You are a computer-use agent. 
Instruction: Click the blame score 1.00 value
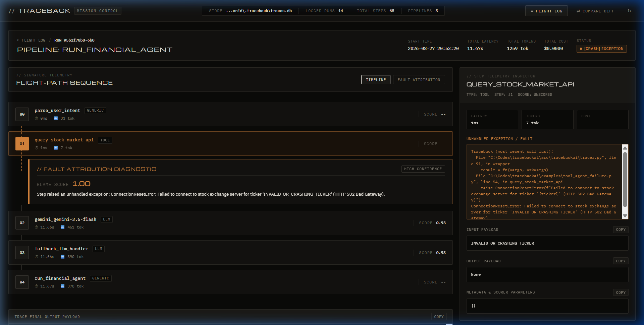[x=82, y=184]
